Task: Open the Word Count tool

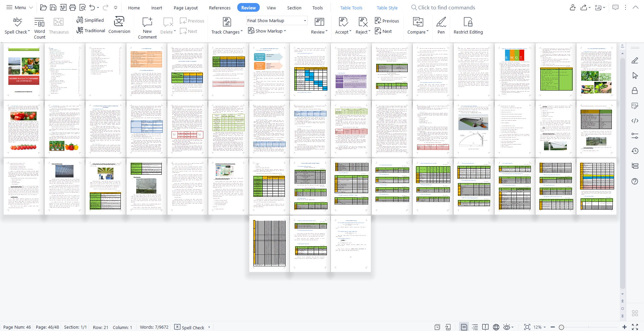Action: (x=39, y=26)
